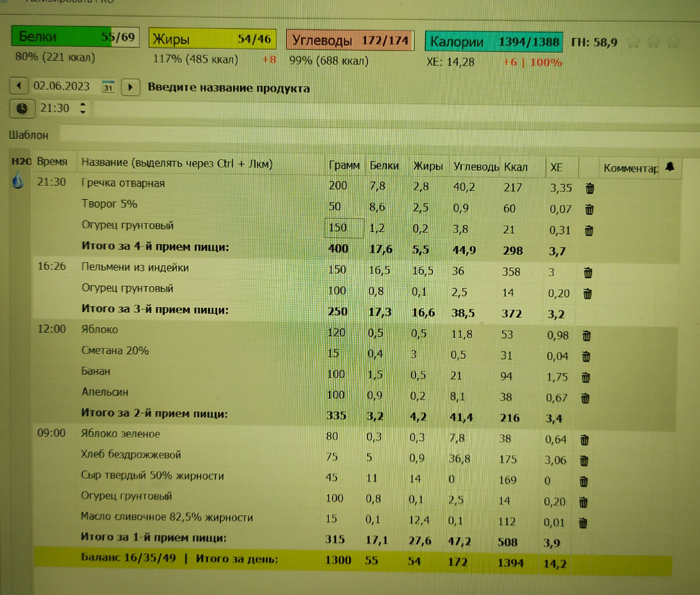Click the Комментарий column header
The image size is (700, 595).
(631, 168)
